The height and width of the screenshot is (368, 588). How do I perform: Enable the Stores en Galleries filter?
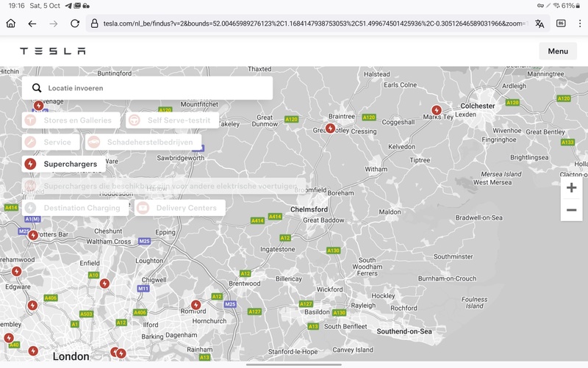point(71,120)
